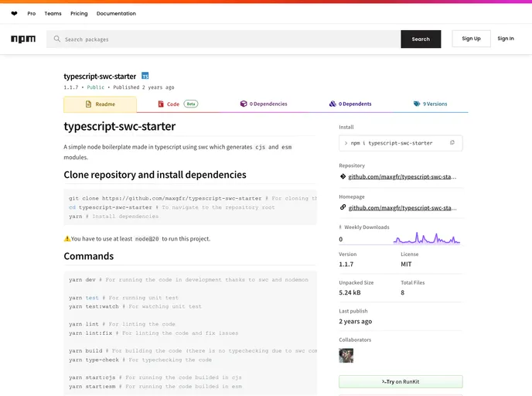The height and width of the screenshot is (396, 532).
Task: Click the warning triangle emoji before node note
Action: tap(67, 238)
